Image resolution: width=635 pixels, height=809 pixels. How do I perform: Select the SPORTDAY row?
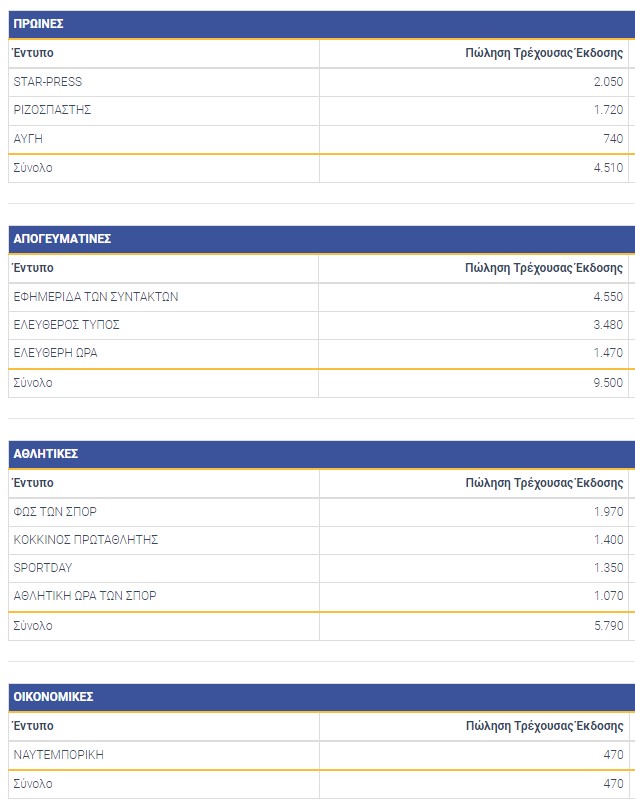pyautogui.click(x=43, y=568)
